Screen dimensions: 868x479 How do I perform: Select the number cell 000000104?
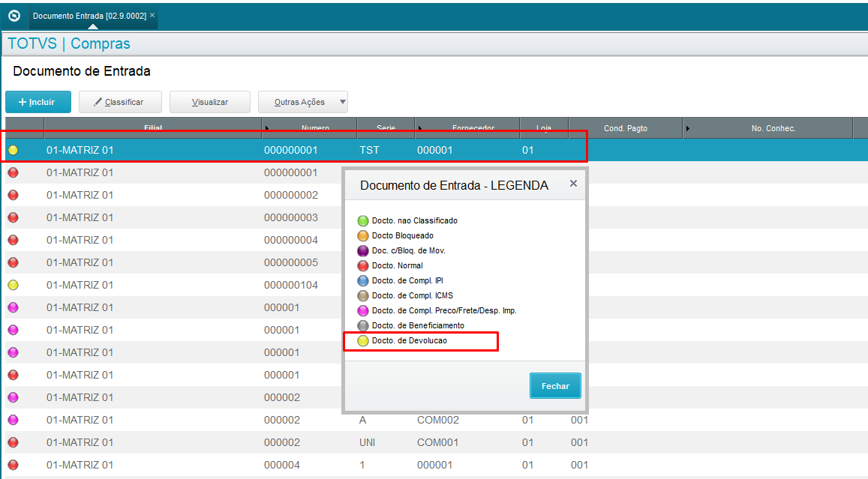(290, 285)
